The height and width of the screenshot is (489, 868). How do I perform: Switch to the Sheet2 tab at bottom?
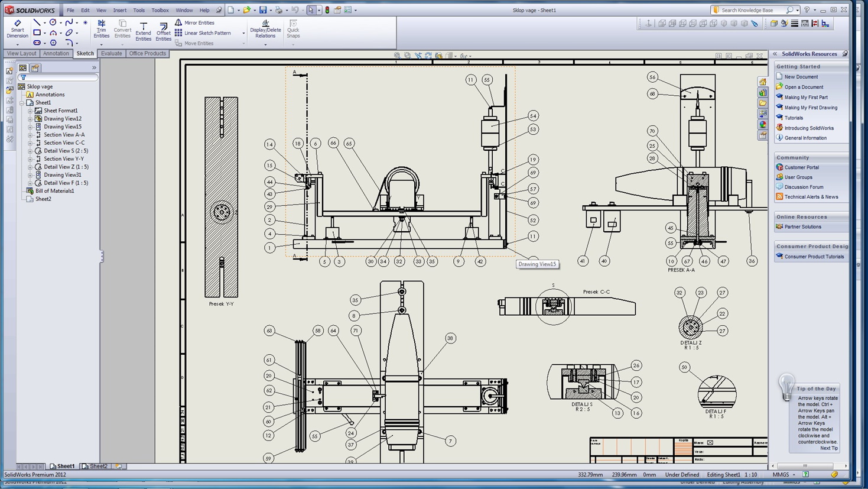tap(95, 466)
